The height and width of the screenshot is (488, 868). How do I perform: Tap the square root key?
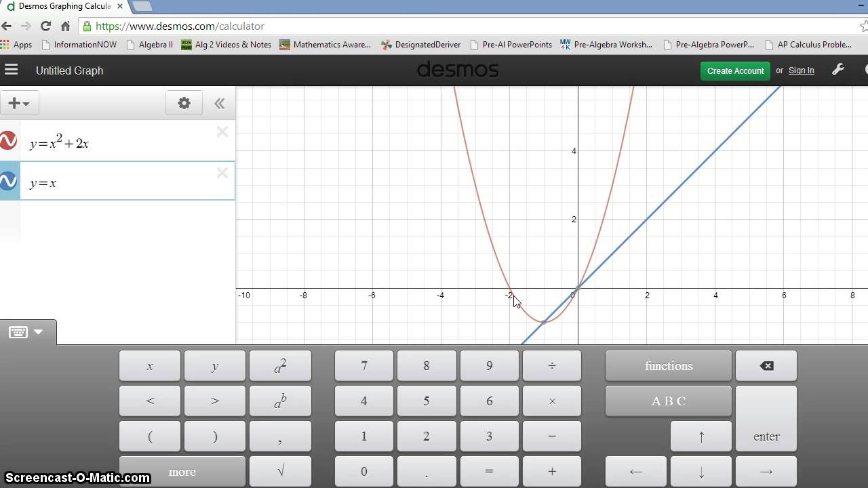coord(280,472)
